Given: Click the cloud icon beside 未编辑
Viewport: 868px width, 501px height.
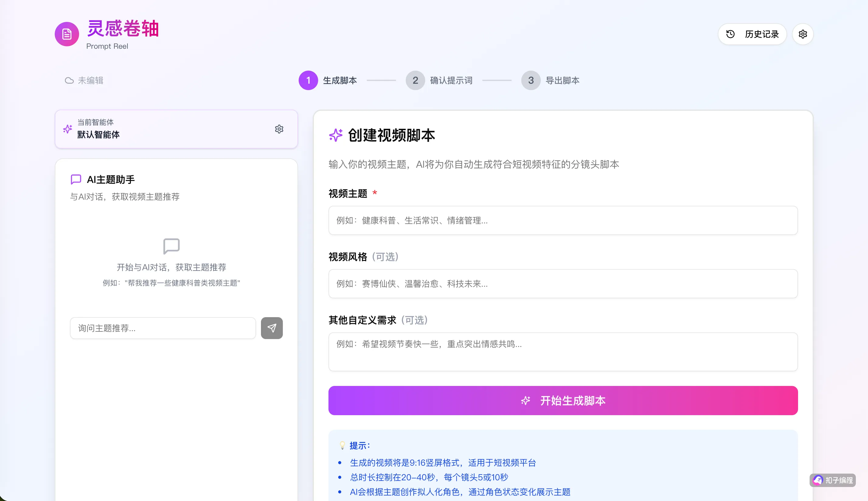Looking at the screenshot, I should coord(69,81).
